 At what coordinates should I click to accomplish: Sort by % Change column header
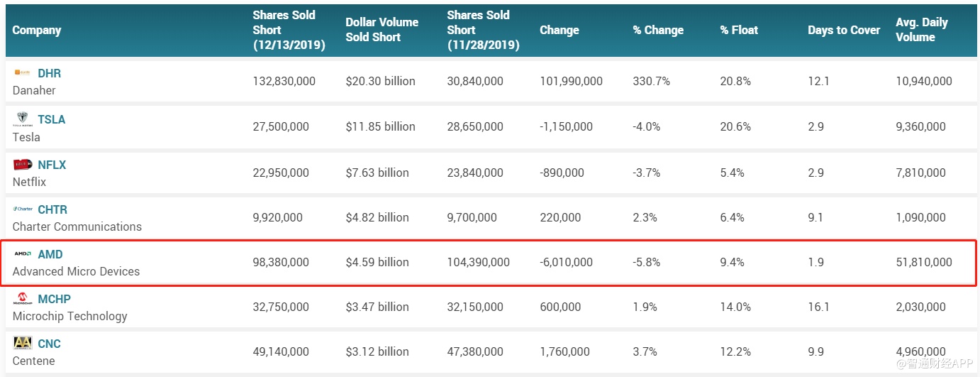658,30
